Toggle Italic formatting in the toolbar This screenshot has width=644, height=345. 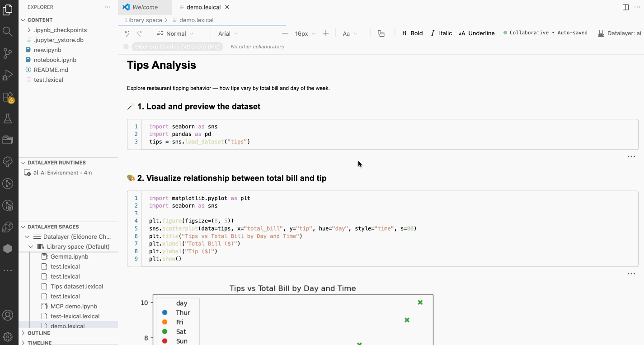442,33
